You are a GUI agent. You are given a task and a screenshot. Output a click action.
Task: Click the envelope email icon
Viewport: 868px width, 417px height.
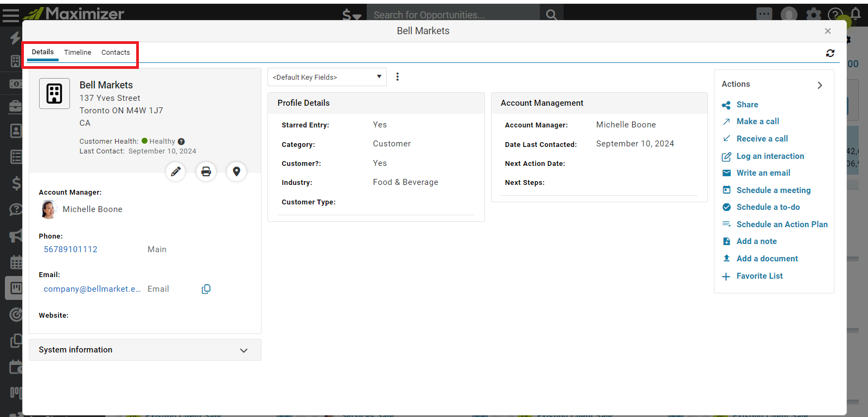pyautogui.click(x=726, y=173)
